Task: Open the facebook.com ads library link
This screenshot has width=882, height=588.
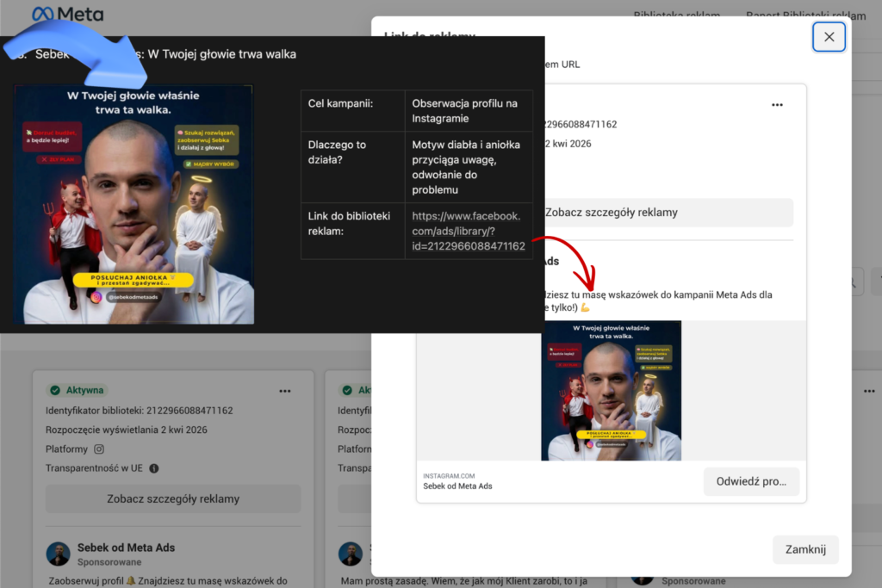Action: (x=468, y=231)
